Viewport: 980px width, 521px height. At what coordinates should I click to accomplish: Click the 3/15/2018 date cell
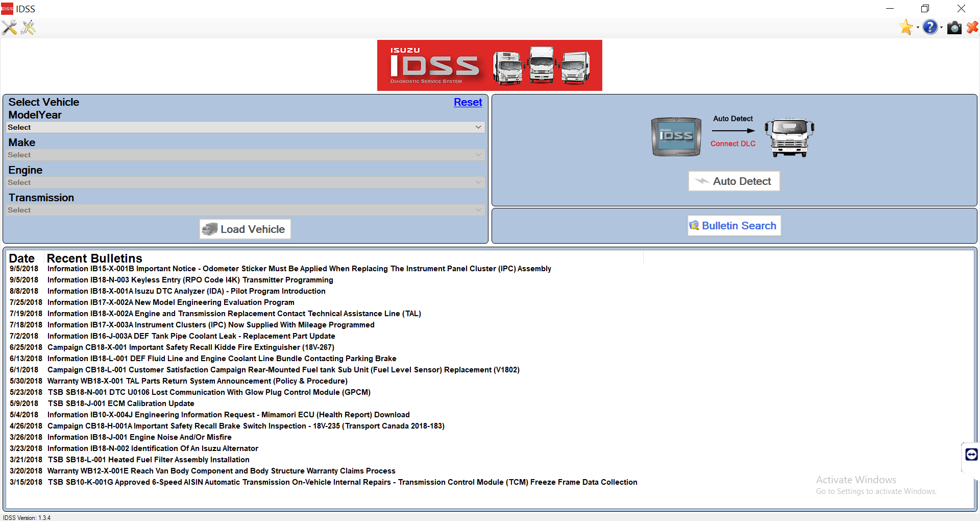(x=26, y=482)
